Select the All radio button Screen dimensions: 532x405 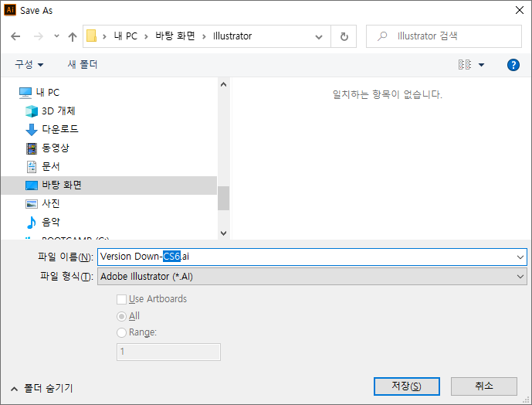(x=121, y=316)
